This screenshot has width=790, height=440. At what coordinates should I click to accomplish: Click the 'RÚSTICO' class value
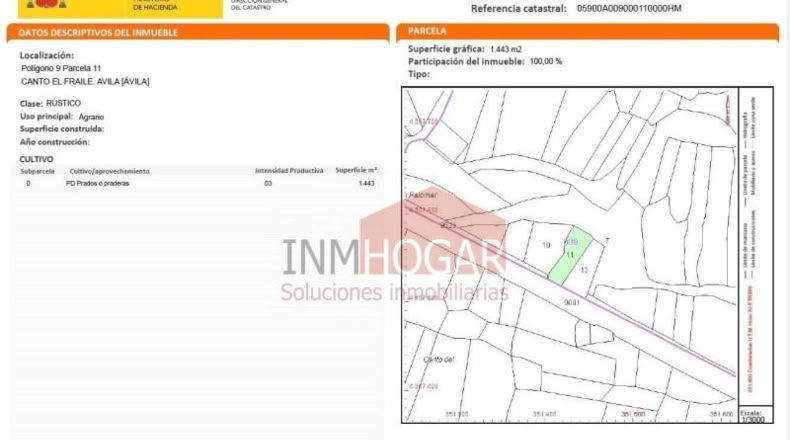tap(63, 103)
